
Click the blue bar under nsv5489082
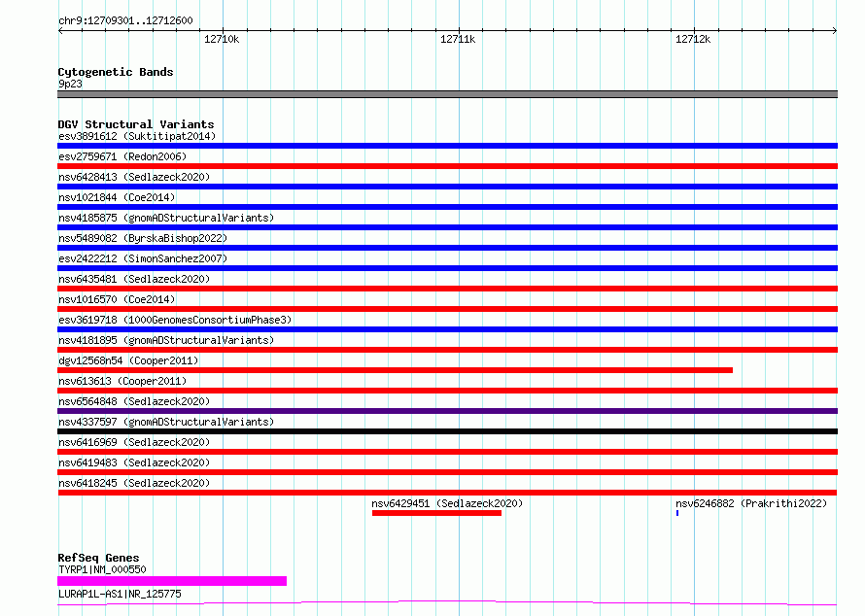click(447, 248)
